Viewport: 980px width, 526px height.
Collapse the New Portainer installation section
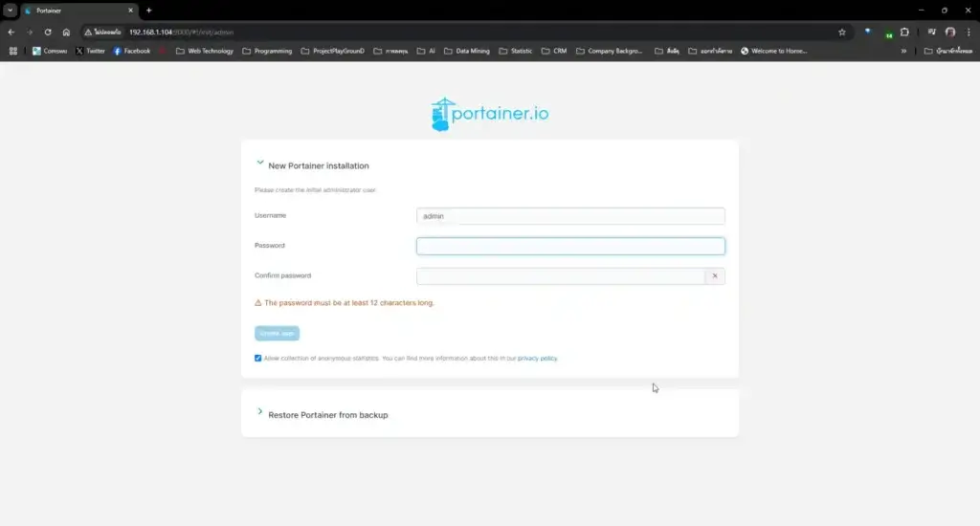(260, 163)
